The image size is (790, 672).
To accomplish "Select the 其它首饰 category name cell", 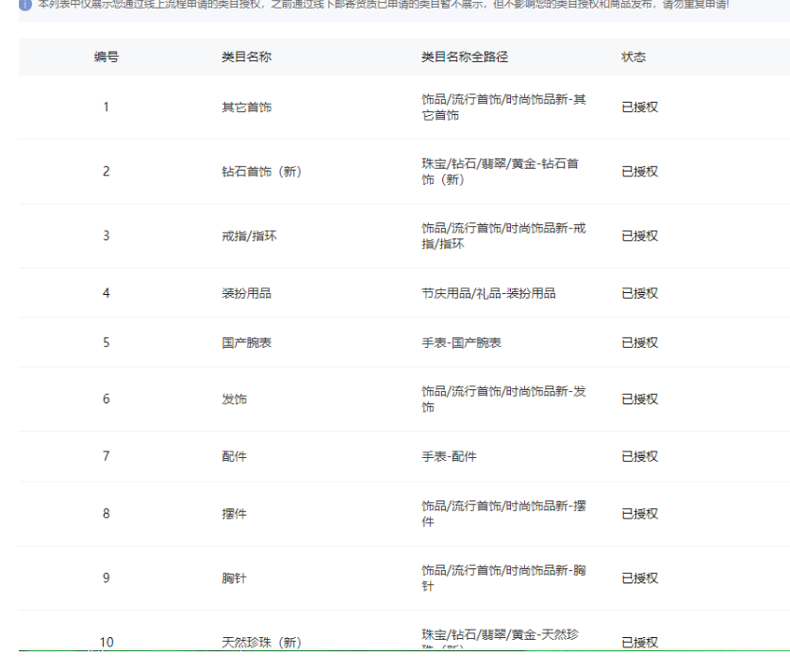I will [x=247, y=107].
